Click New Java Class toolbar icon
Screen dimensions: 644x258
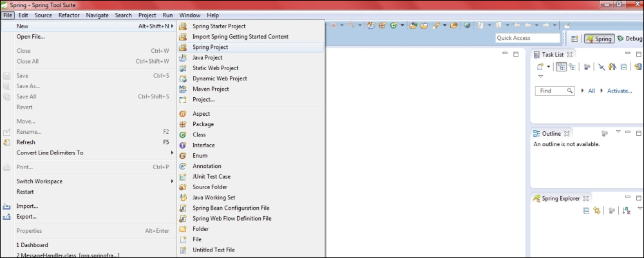(393, 26)
